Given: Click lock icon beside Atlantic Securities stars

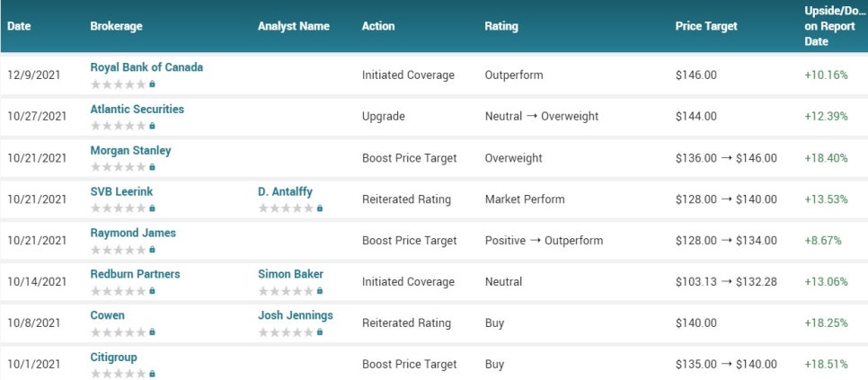Looking at the screenshot, I should [152, 126].
